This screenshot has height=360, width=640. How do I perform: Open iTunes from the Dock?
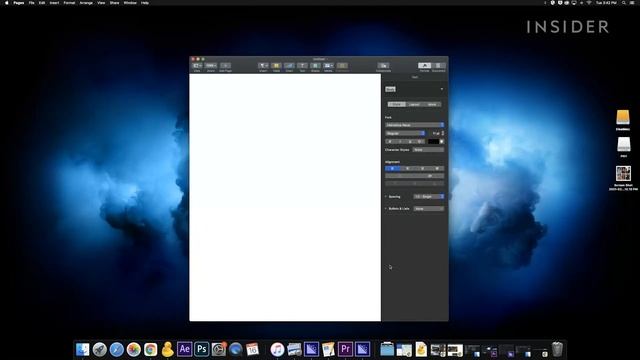[277, 349]
